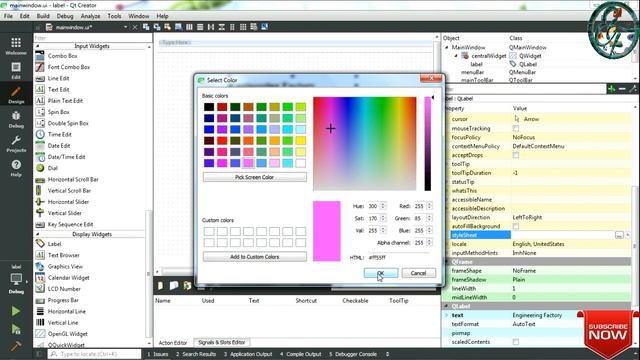Select the LCD Number widget
Screen dimensions: 640x360
[64, 289]
